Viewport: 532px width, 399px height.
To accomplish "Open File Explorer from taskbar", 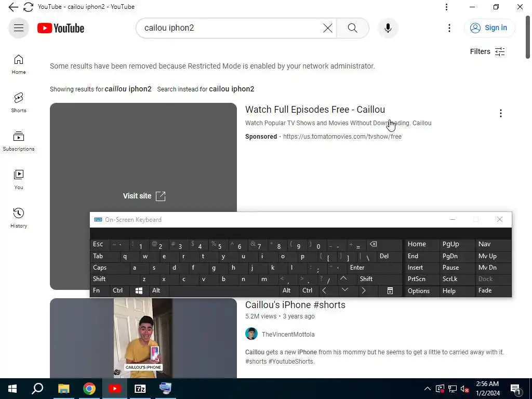I will click(x=63, y=389).
